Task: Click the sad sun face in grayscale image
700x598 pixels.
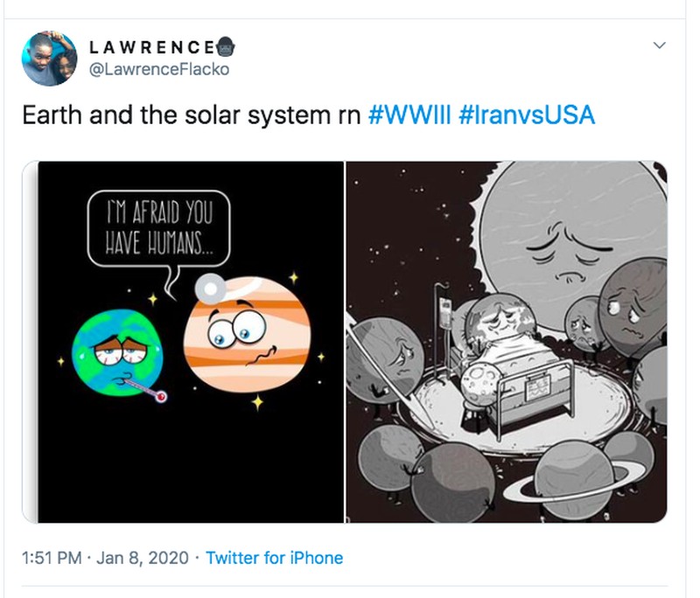Action: [x=565, y=245]
